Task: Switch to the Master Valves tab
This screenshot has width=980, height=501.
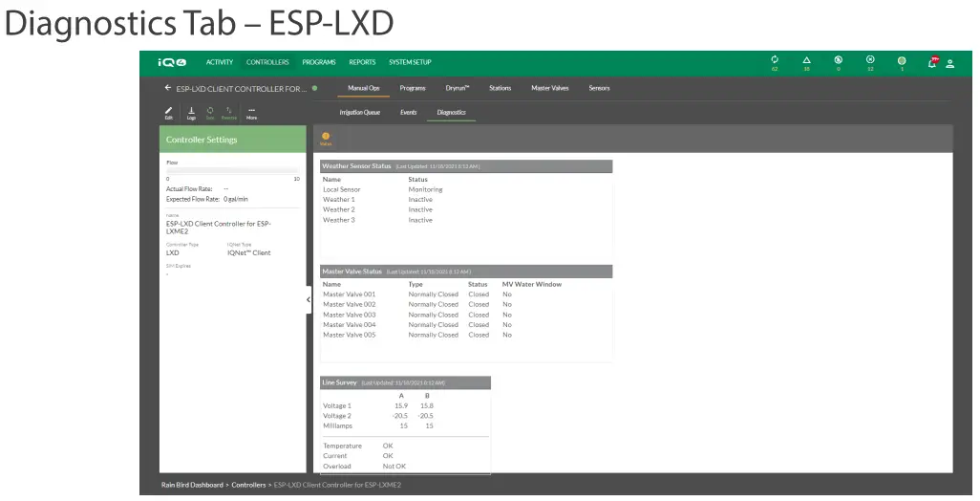Action: coord(550,88)
